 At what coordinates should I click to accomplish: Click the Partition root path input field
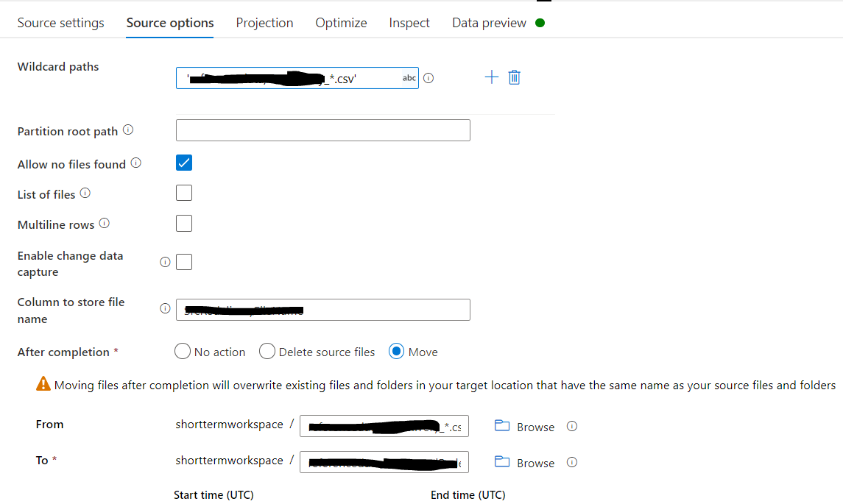tap(322, 129)
